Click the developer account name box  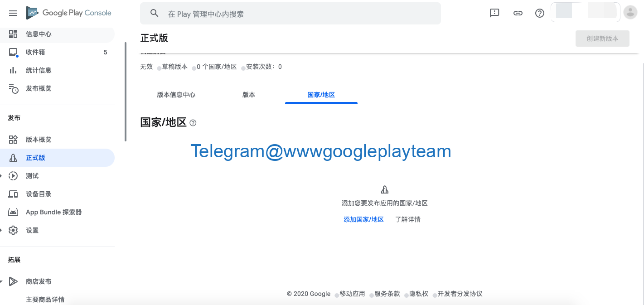point(585,12)
